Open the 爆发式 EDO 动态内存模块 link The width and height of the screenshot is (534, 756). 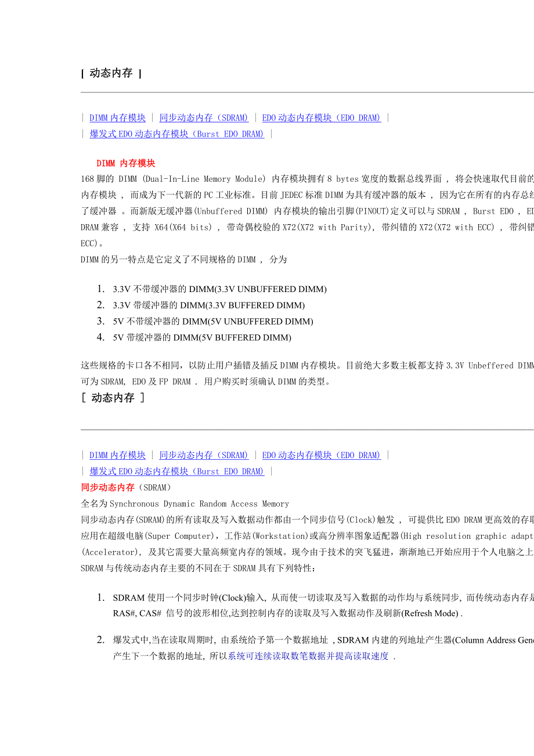(x=176, y=134)
